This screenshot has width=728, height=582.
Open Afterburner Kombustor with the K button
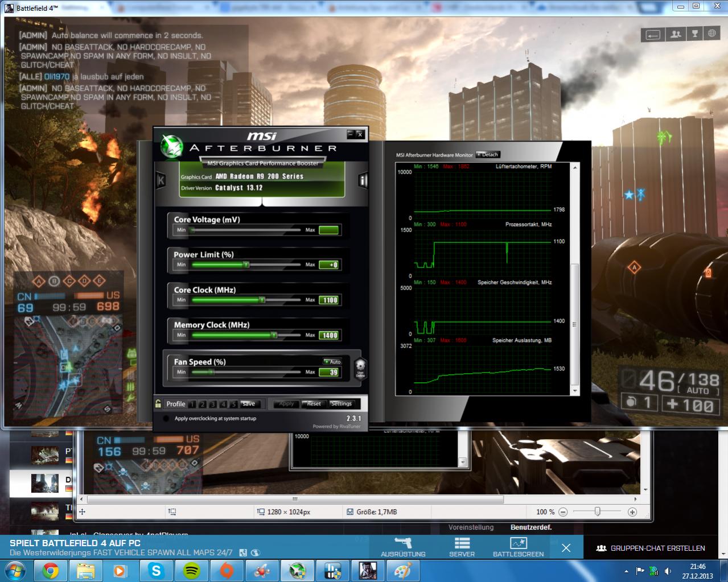click(161, 181)
